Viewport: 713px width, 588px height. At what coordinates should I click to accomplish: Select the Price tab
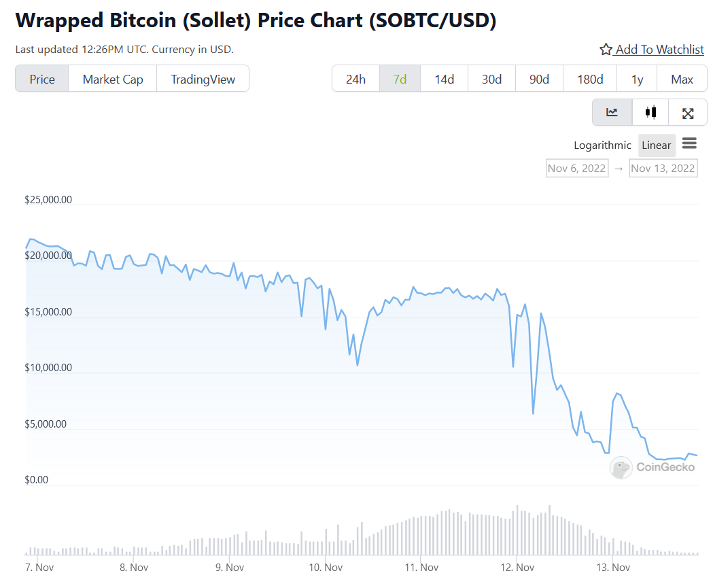pyautogui.click(x=42, y=79)
